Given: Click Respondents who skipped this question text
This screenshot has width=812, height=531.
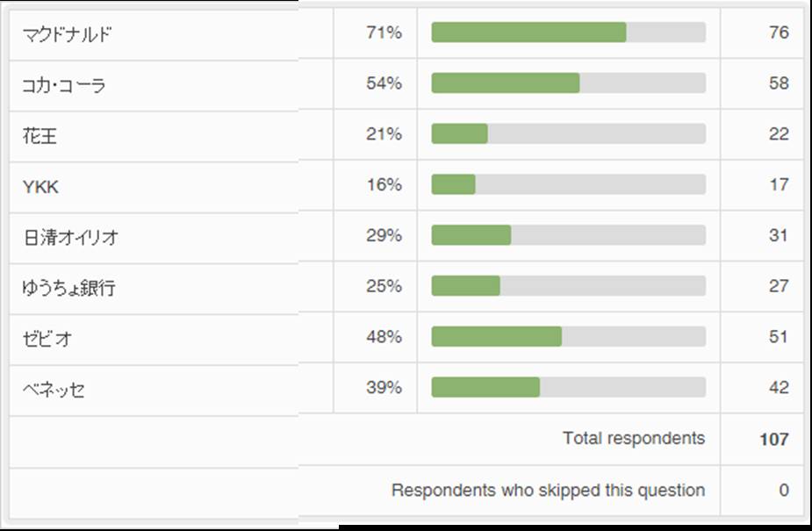Looking at the screenshot, I should [548, 490].
